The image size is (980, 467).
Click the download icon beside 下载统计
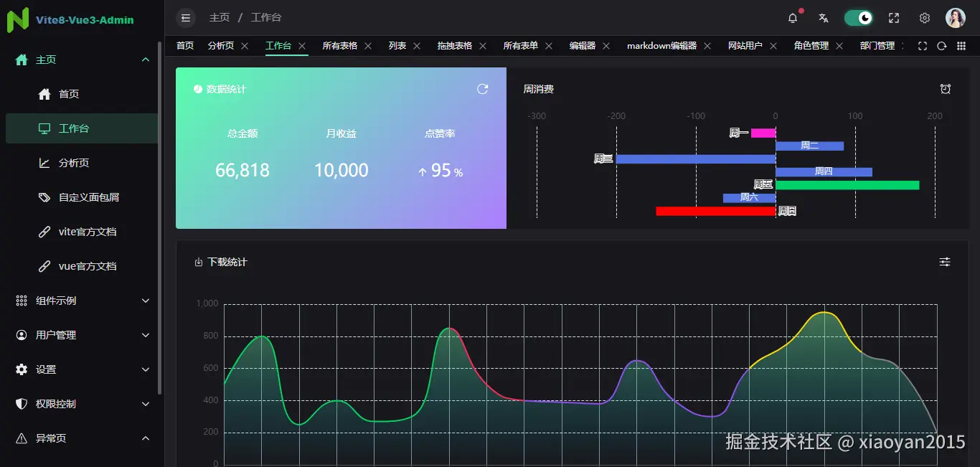(199, 263)
